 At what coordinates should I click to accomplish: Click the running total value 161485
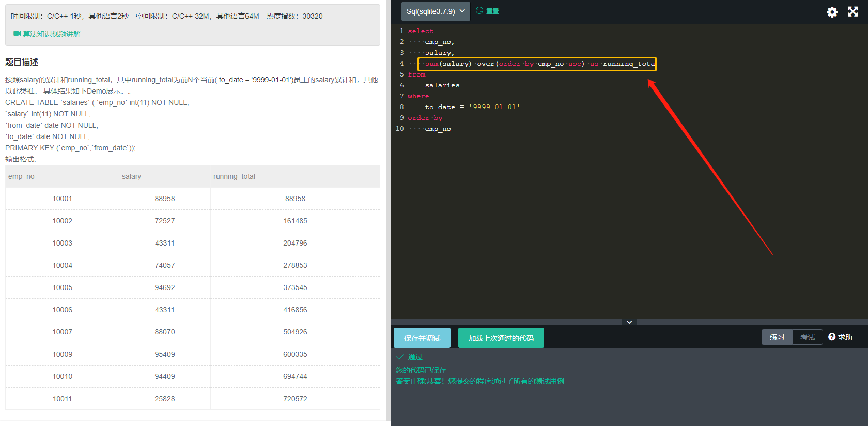click(295, 221)
